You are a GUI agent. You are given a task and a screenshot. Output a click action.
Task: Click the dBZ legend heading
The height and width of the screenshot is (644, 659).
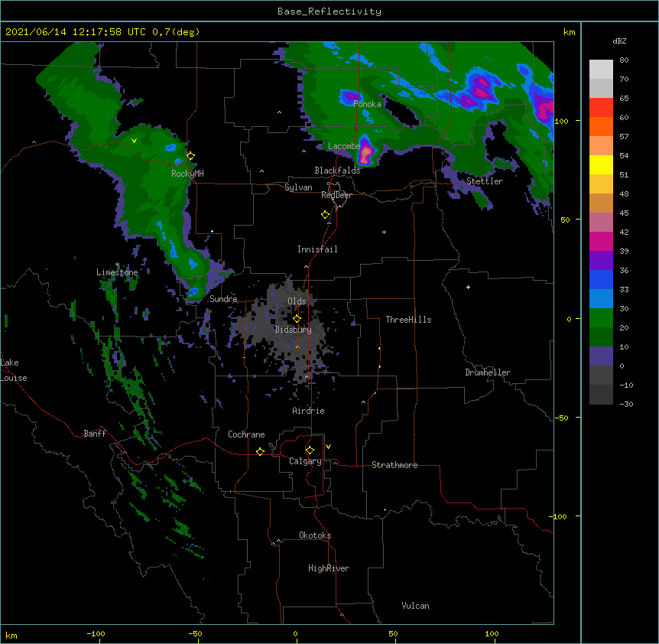pyautogui.click(x=619, y=41)
